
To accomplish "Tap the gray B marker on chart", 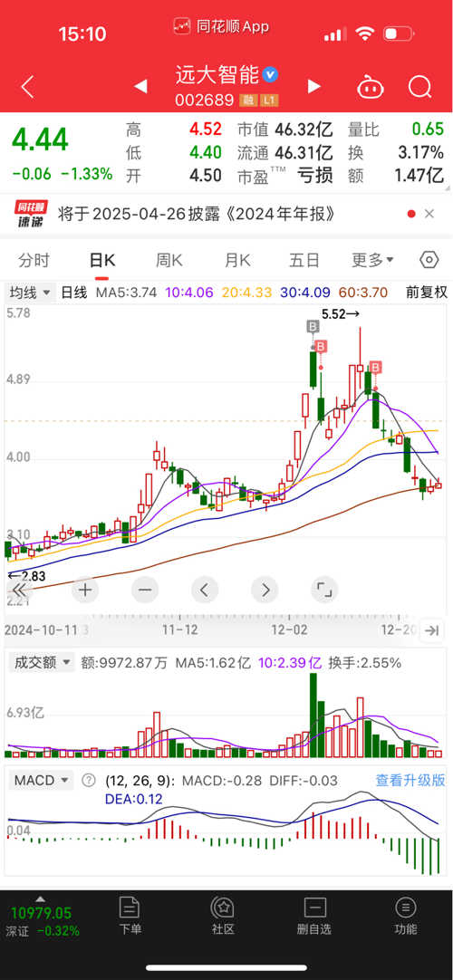I will pos(313,326).
